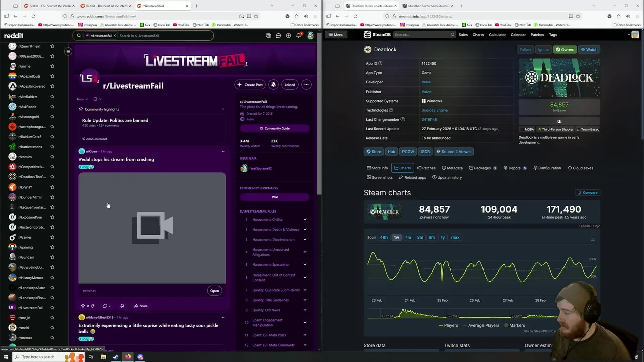Click Compare button on Steam charts
This screenshot has width=644, height=362.
pyautogui.click(x=588, y=193)
